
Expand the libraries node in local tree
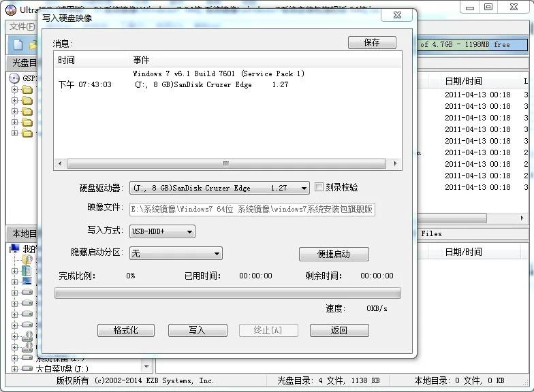(x=14, y=271)
